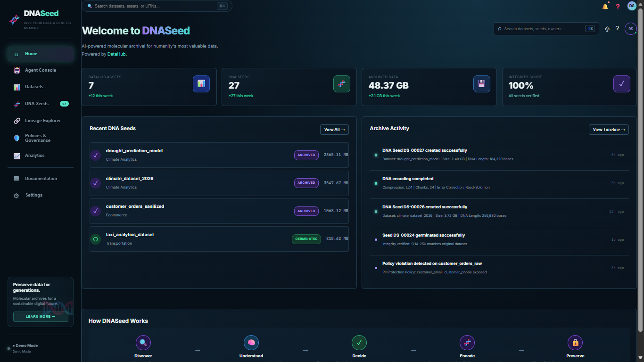This screenshot has width=644, height=362.
Task: Click "+2.1 GB this week" under Archived Data
Action: 384,96
